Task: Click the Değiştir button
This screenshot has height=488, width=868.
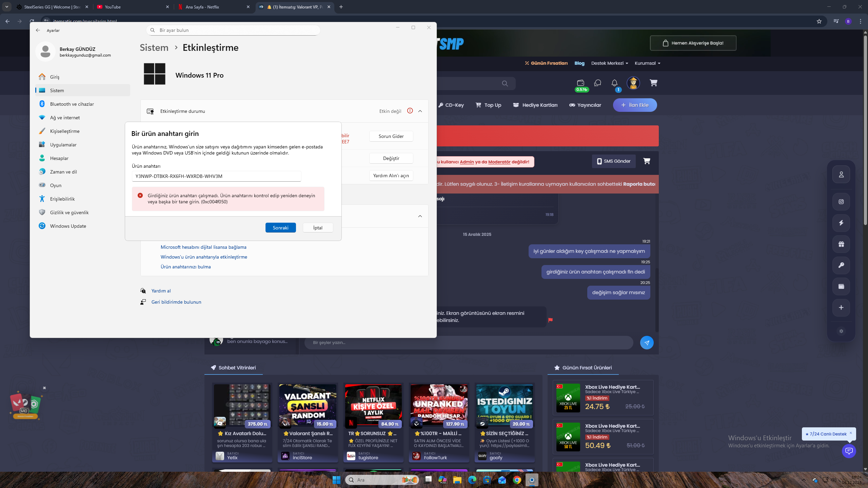Action: click(391, 158)
